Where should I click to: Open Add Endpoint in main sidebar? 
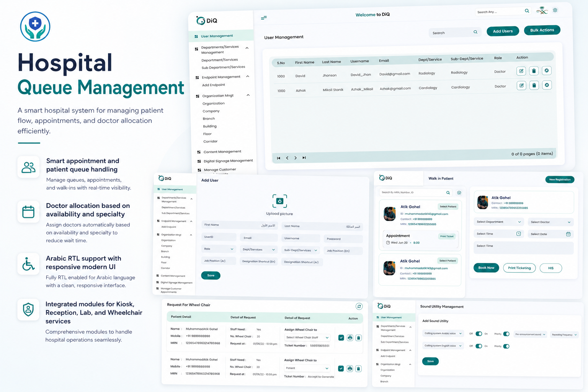(x=213, y=85)
